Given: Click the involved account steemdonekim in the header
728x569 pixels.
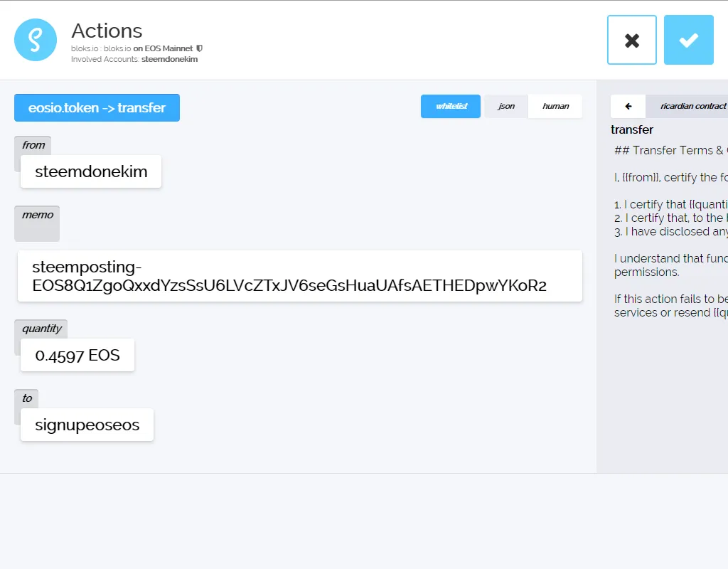Looking at the screenshot, I should coord(169,60).
